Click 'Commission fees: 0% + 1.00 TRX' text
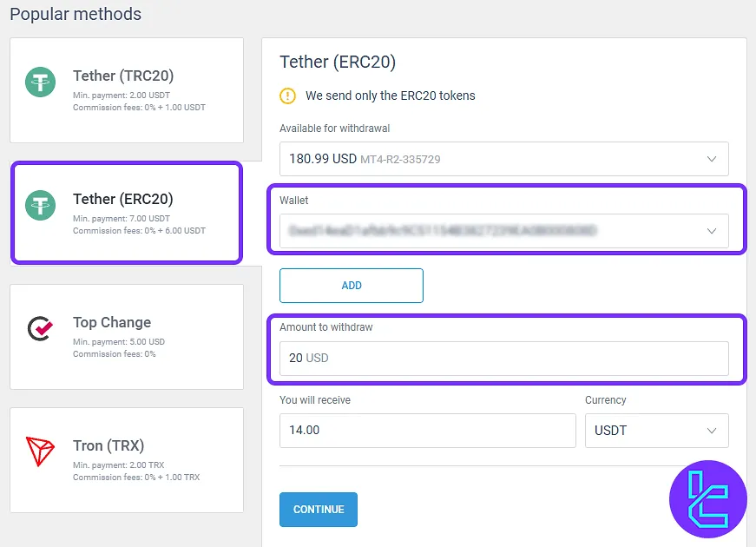This screenshot has height=547, width=756. (x=136, y=477)
